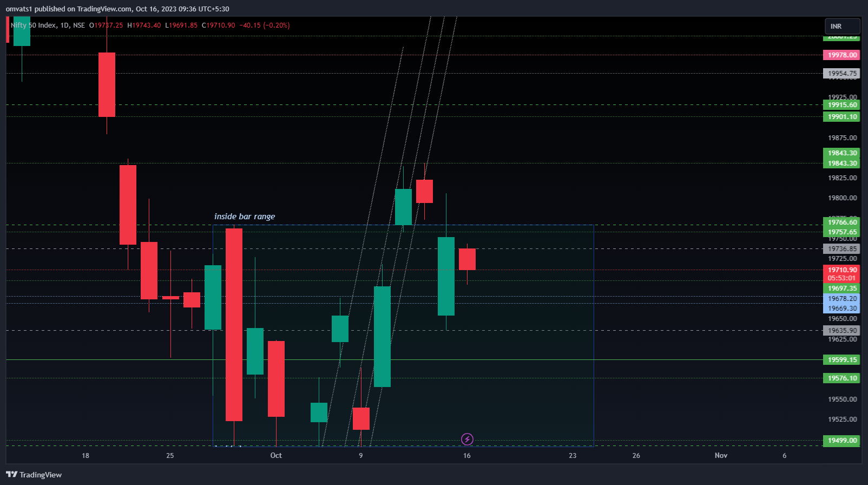Click the green 19576.10 price label
Image resolution: width=868 pixels, height=485 pixels.
pyautogui.click(x=841, y=378)
